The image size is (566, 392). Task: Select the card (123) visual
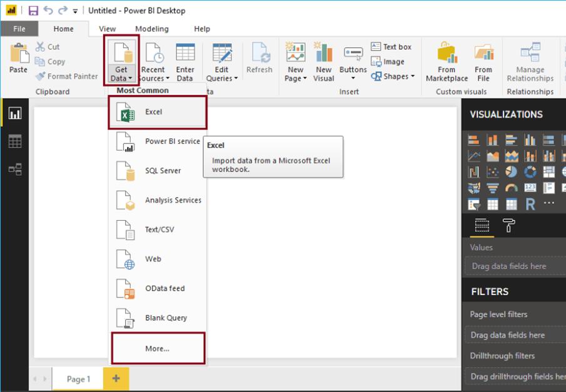530,188
